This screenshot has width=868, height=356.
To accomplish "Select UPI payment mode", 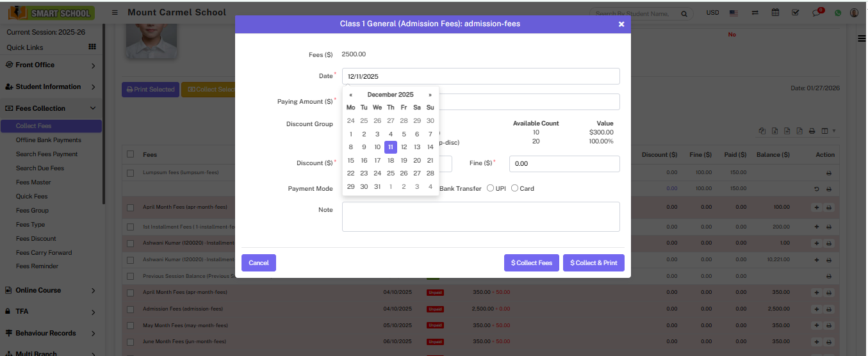I will tap(491, 188).
